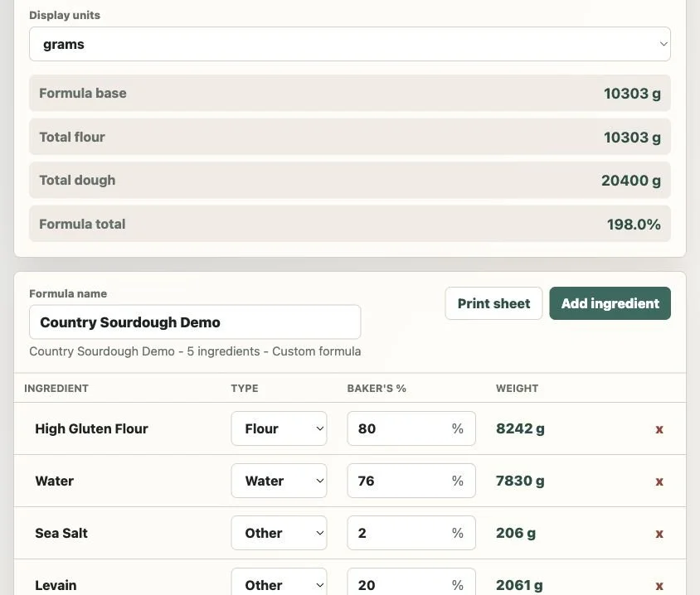
Task: Click the Sea Salt ingredient name
Action: (61, 533)
